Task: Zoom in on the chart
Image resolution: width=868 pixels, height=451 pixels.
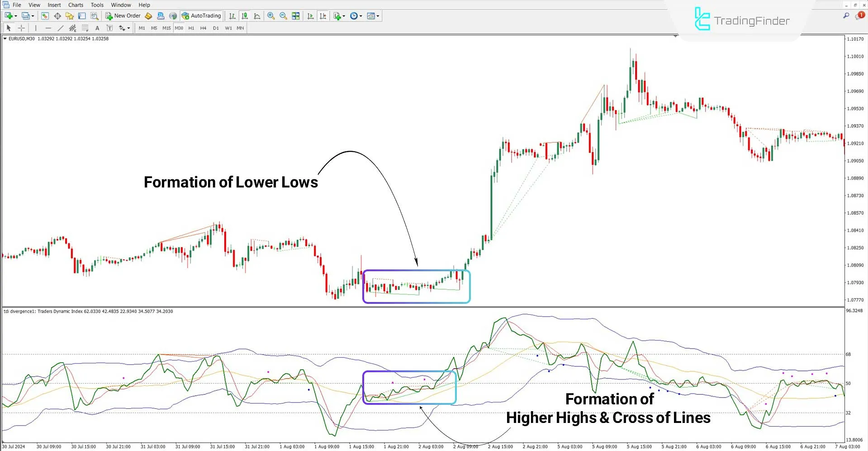Action: tap(271, 15)
